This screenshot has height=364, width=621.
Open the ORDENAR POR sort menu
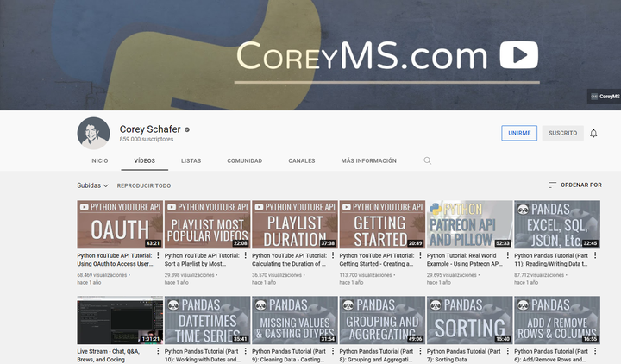coord(575,185)
